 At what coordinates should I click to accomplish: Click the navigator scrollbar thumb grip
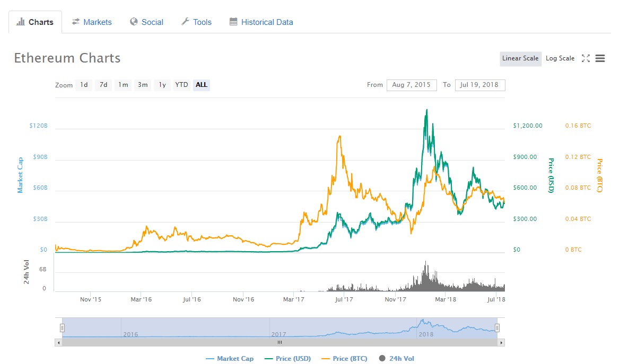[280, 343]
